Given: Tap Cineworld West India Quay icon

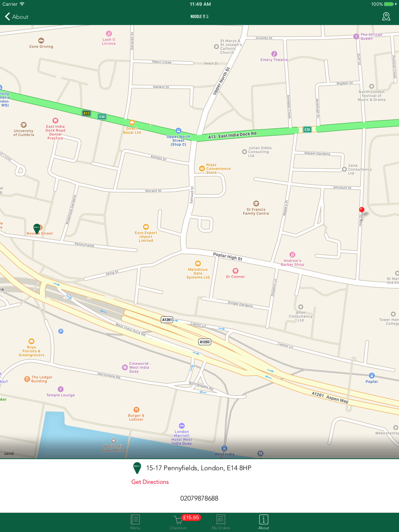Looking at the screenshot, I should [x=125, y=367].
